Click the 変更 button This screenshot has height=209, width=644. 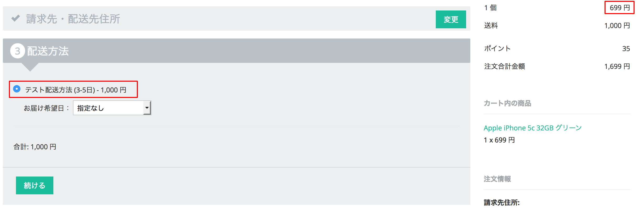tap(451, 19)
